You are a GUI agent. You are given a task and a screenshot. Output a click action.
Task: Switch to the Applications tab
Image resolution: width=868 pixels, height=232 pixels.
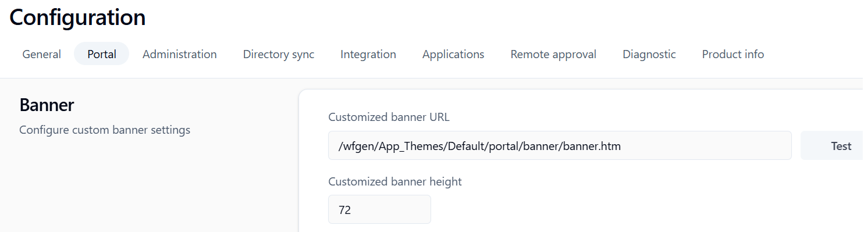point(453,54)
